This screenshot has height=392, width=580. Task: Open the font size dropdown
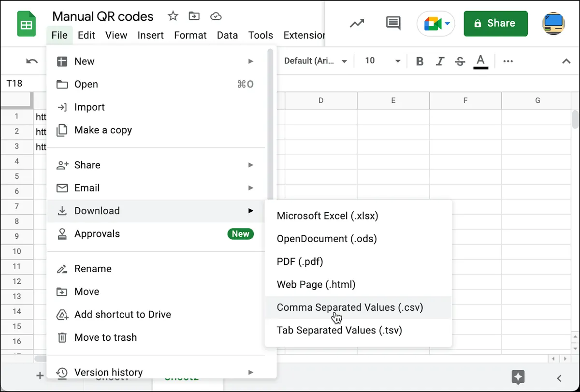(382, 61)
